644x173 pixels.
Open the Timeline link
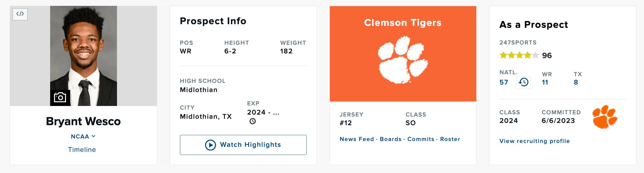point(82,150)
